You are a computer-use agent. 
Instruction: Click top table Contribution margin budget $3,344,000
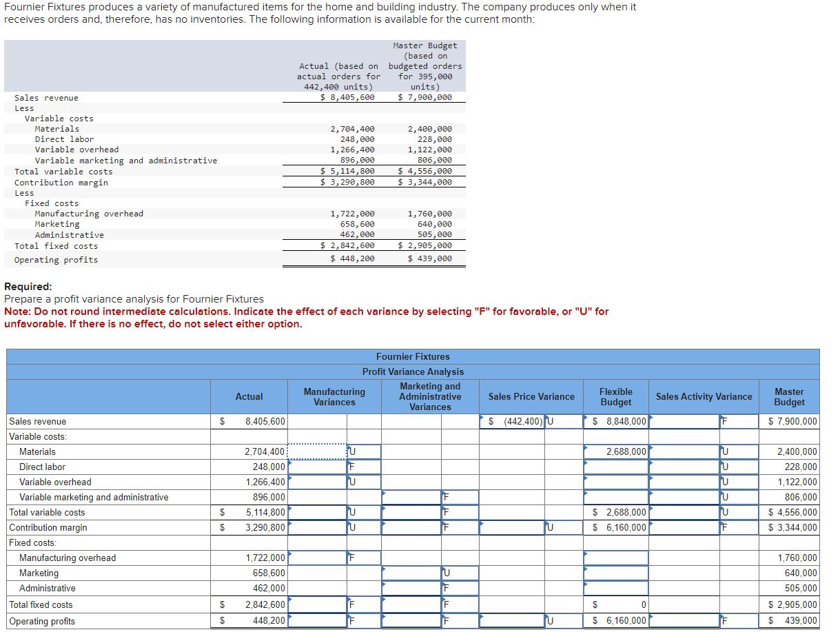(x=425, y=182)
